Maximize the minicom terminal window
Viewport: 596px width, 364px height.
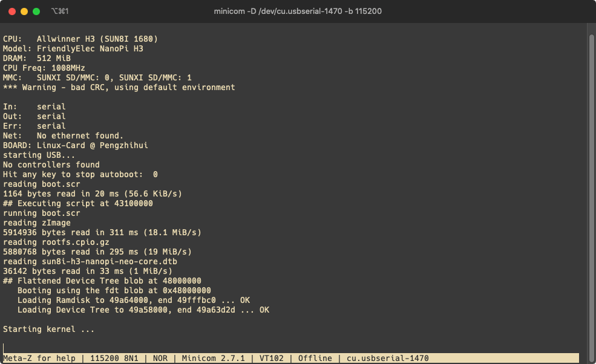[36, 11]
